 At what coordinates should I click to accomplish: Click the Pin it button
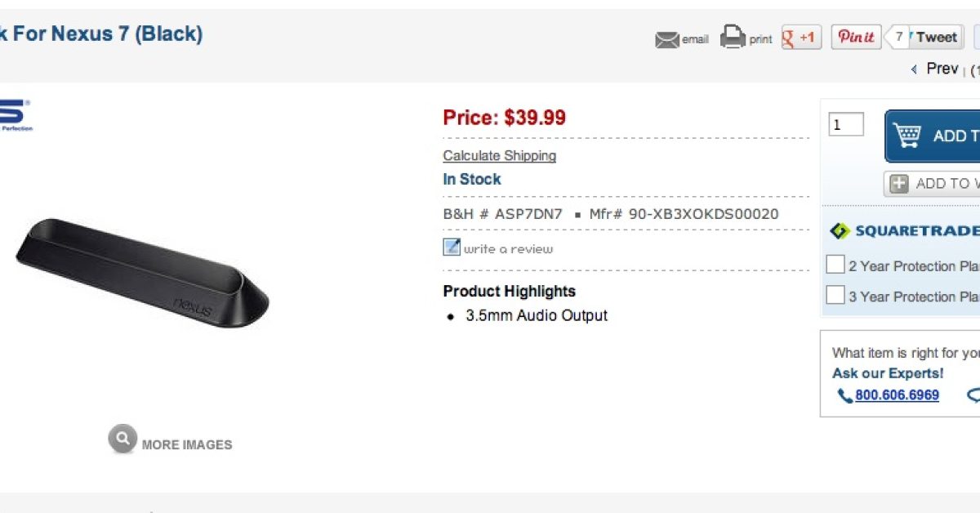click(856, 38)
